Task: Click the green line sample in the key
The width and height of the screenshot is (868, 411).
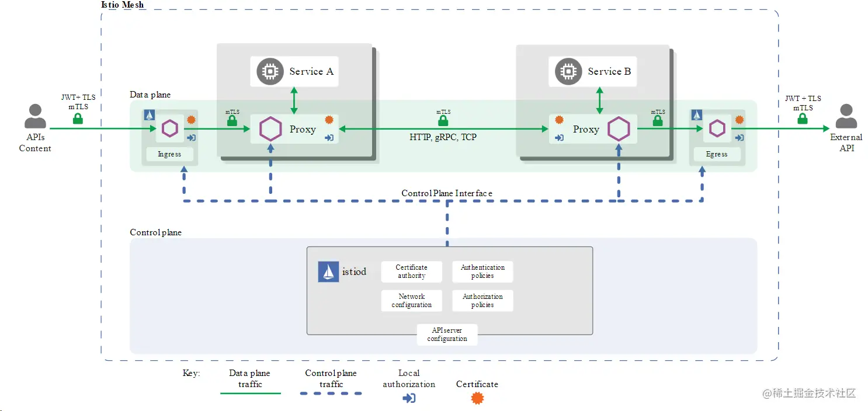Action: pos(251,393)
